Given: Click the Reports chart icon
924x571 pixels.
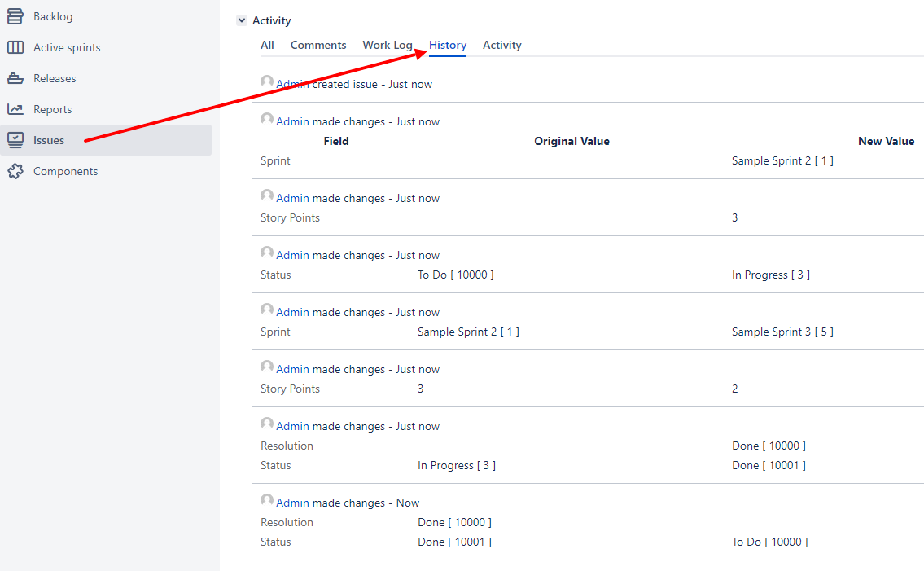Looking at the screenshot, I should tap(15, 109).
